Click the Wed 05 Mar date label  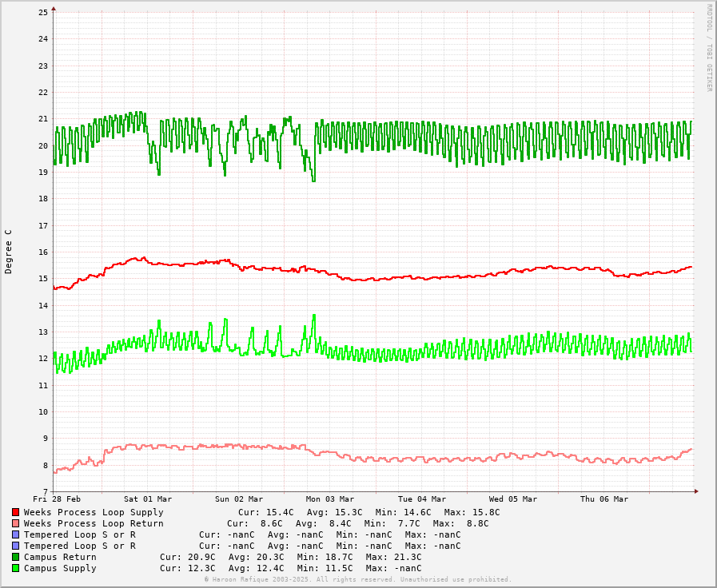[513, 499]
